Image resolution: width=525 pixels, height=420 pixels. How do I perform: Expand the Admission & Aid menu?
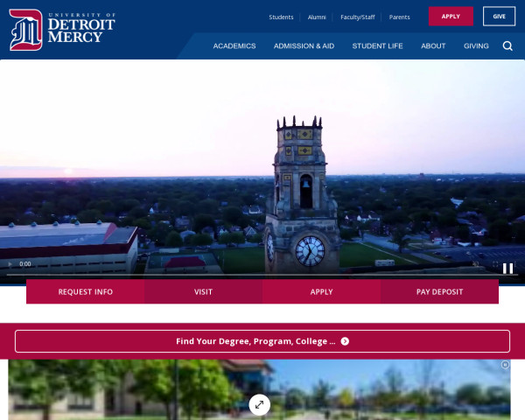pos(304,45)
